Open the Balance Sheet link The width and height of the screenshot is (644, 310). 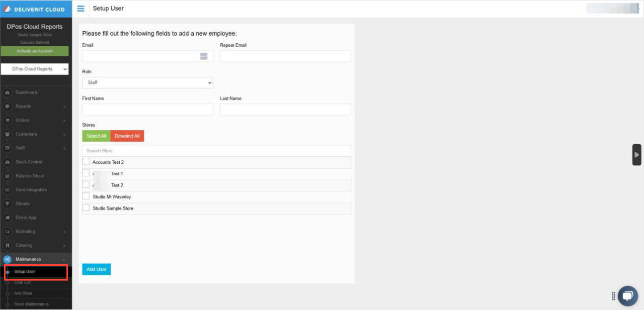pos(30,176)
